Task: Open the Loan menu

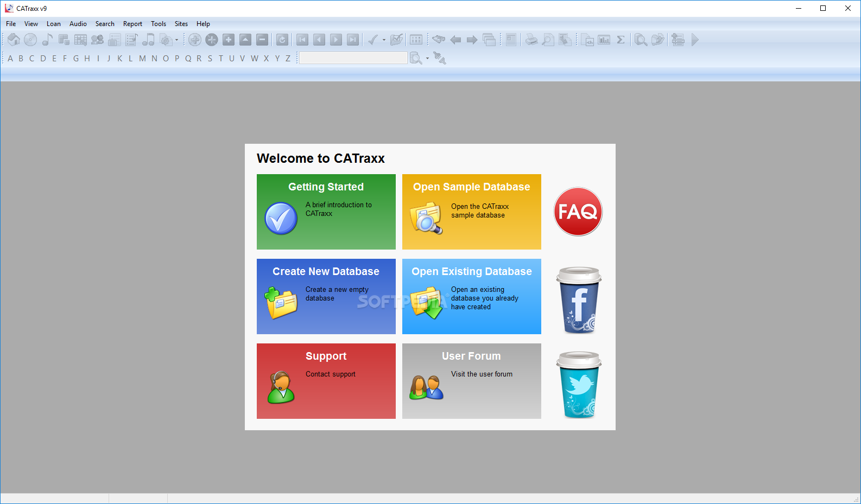Action: 54,24
